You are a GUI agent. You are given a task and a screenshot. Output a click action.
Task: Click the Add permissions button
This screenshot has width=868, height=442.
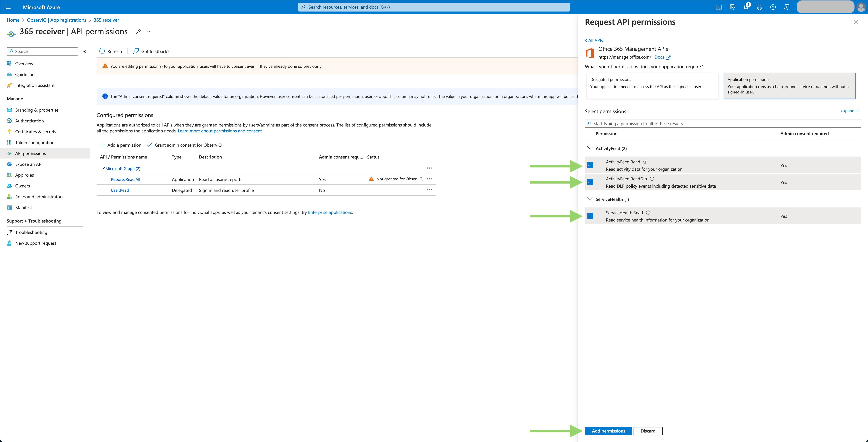coord(608,431)
